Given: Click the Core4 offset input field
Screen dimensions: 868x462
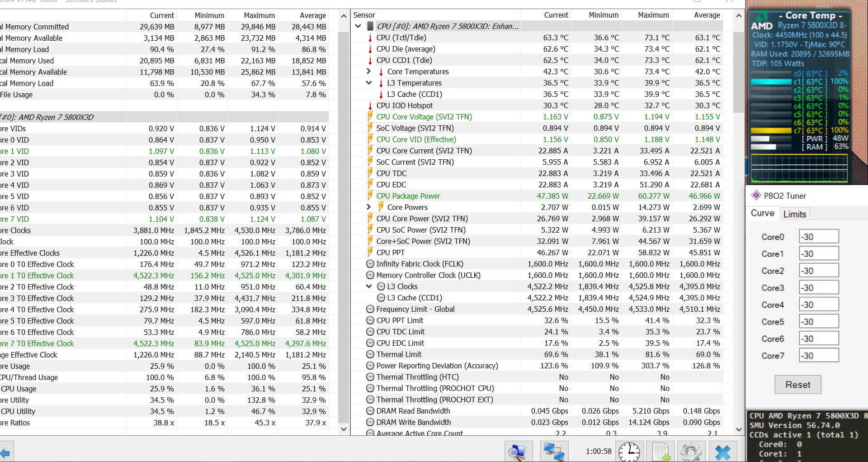Looking at the screenshot, I should 819,305.
